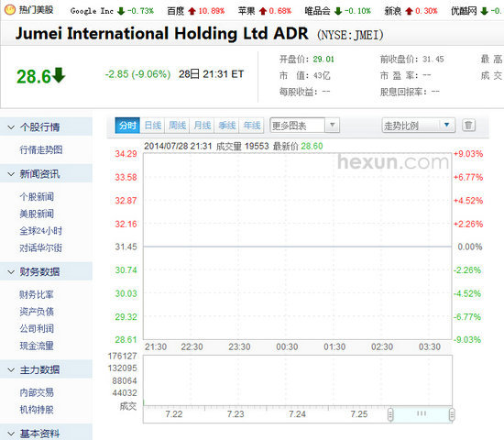Collapse the 新闻资讯 sidebar section
The height and width of the screenshot is (440, 504).
[x=11, y=174]
